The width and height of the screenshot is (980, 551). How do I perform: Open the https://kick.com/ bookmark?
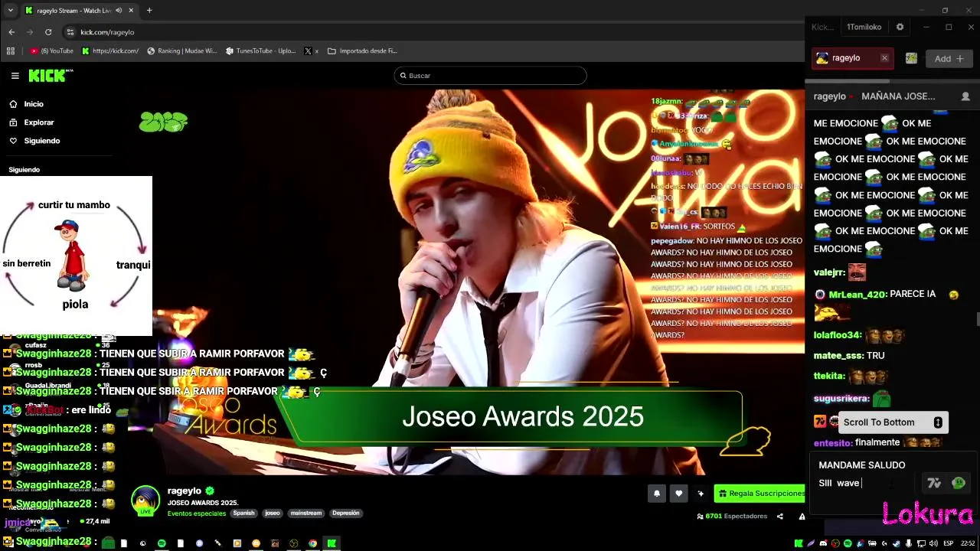tap(111, 51)
